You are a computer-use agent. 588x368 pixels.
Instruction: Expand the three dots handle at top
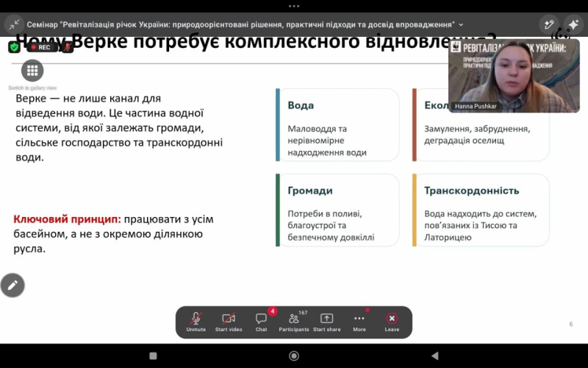click(x=294, y=6)
